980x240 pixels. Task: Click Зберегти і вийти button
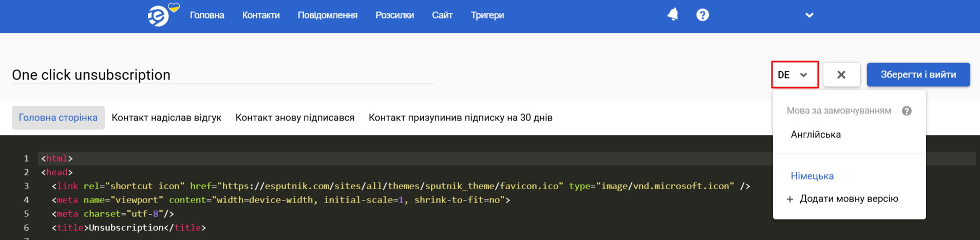pyautogui.click(x=918, y=75)
